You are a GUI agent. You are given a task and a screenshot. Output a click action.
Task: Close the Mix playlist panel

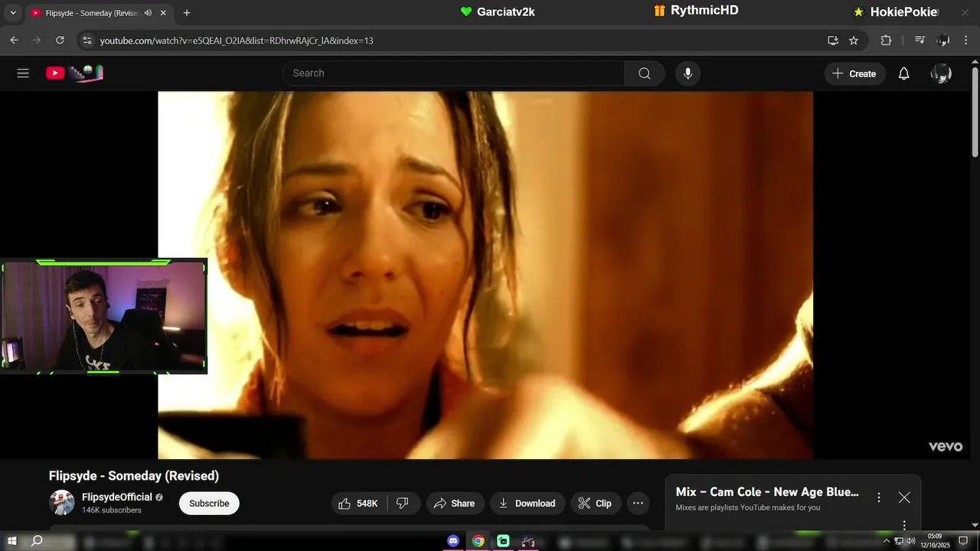click(904, 497)
